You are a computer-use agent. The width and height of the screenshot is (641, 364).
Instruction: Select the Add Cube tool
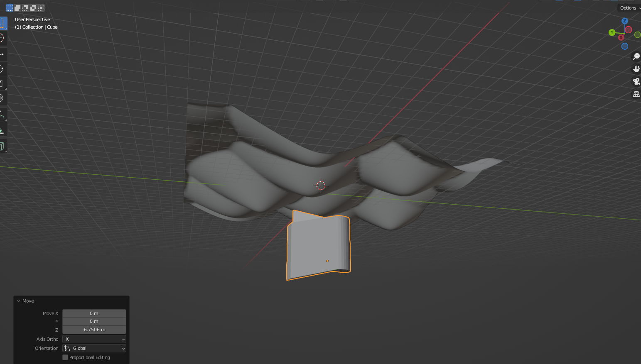pyautogui.click(x=2, y=146)
